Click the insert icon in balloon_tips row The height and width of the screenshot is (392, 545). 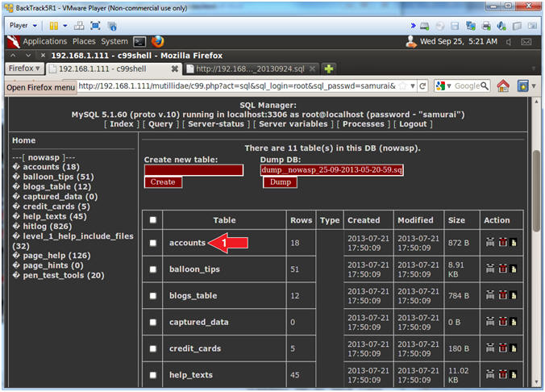[513, 269]
